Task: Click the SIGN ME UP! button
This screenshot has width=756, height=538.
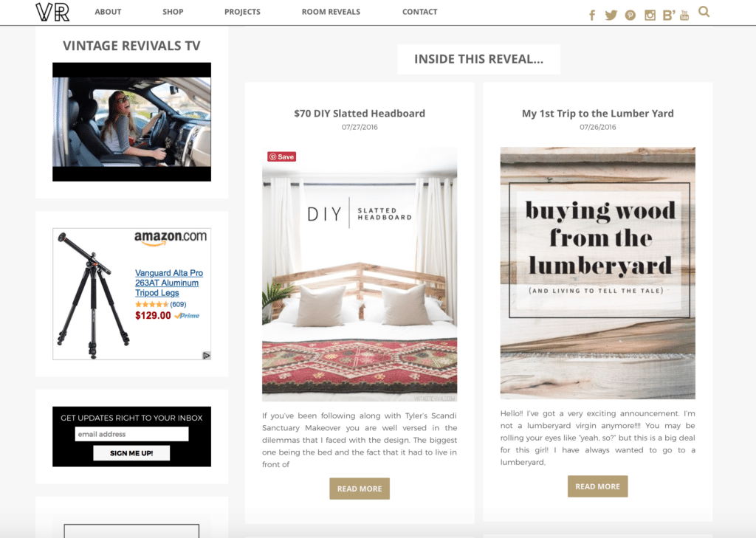Action: [x=131, y=453]
